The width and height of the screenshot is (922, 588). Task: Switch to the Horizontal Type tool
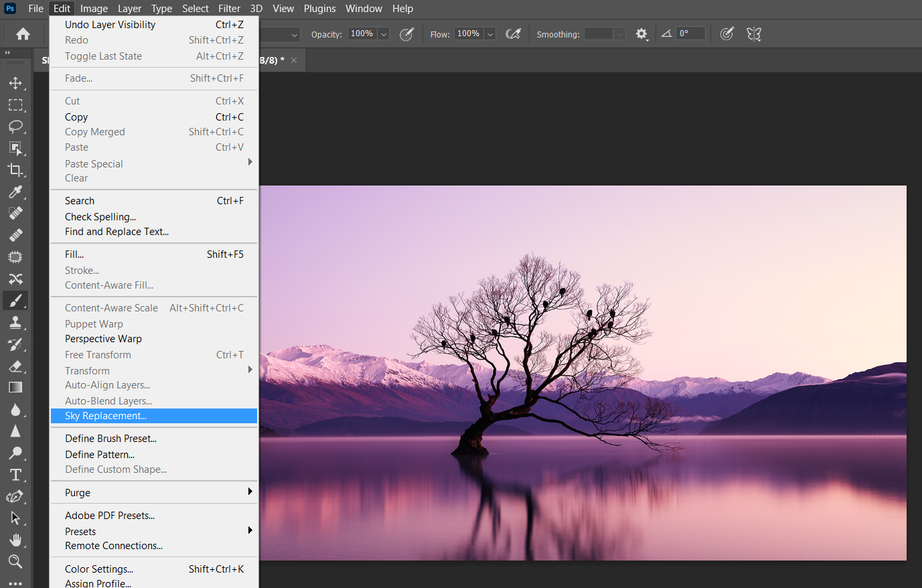(15, 475)
